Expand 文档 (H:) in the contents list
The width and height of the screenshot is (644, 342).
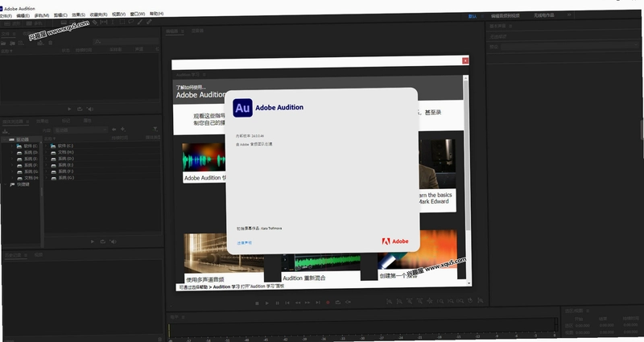pyautogui.click(x=47, y=152)
